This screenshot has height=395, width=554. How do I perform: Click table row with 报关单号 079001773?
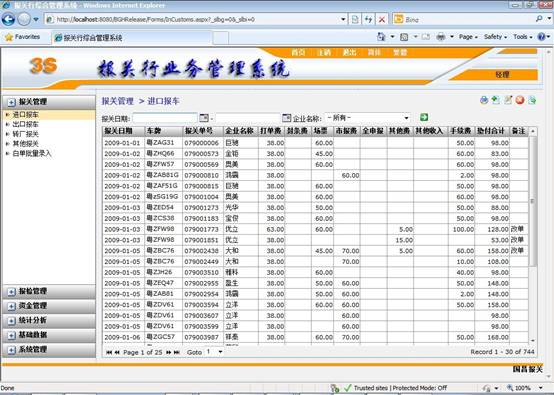click(x=316, y=229)
